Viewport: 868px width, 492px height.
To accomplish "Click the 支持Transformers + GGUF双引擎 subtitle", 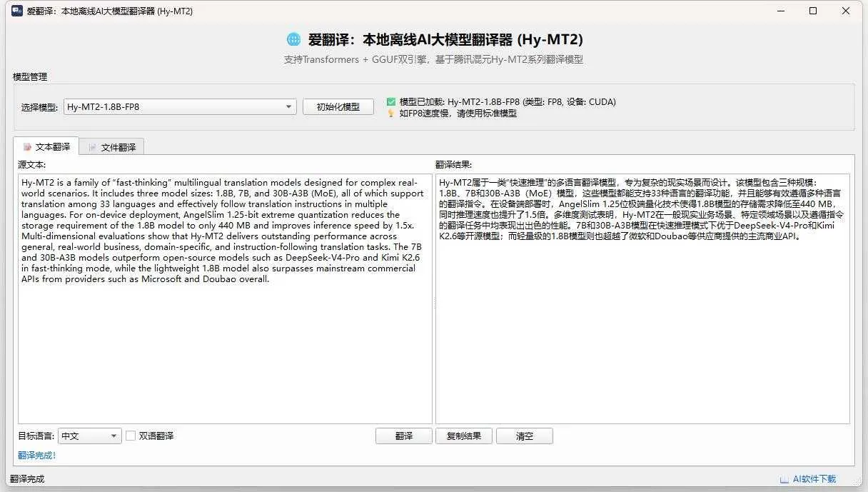I will click(x=433, y=59).
